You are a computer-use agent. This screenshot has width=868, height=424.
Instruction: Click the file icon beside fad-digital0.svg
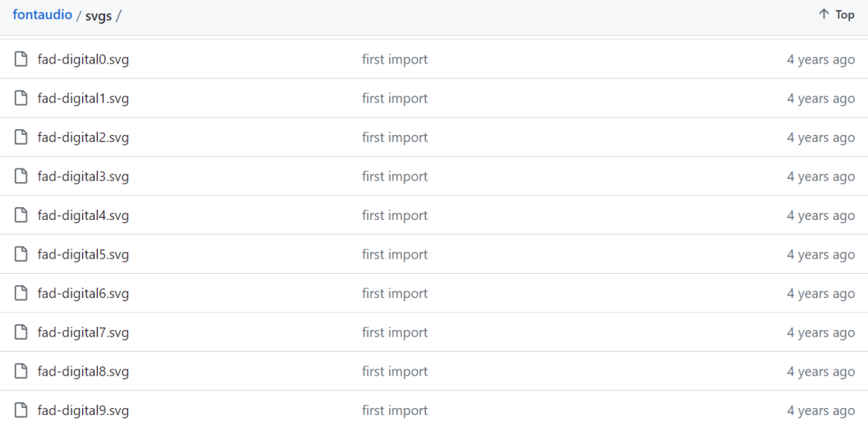[x=21, y=59]
